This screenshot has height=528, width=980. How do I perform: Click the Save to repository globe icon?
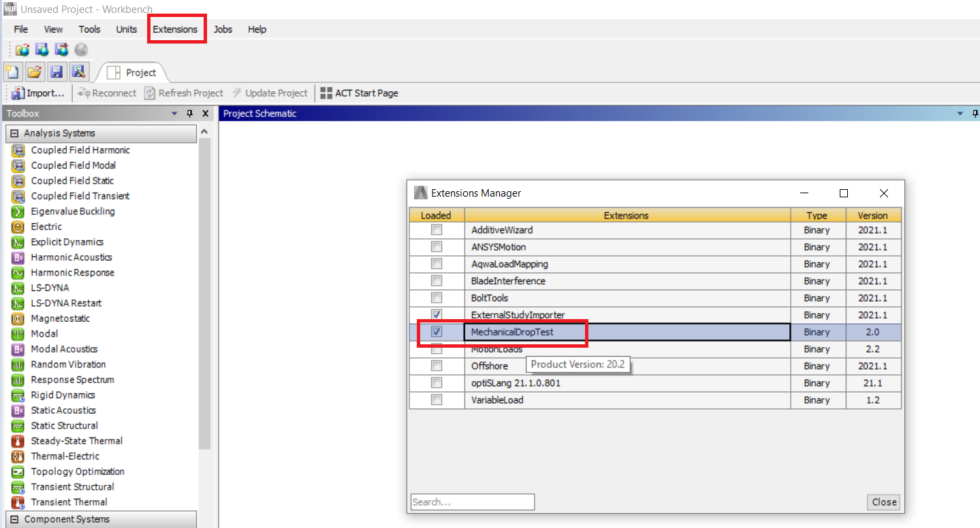pos(42,50)
